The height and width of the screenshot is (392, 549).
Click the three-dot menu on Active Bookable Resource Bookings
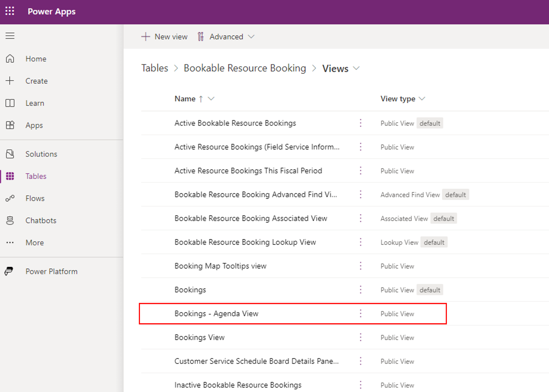click(361, 123)
